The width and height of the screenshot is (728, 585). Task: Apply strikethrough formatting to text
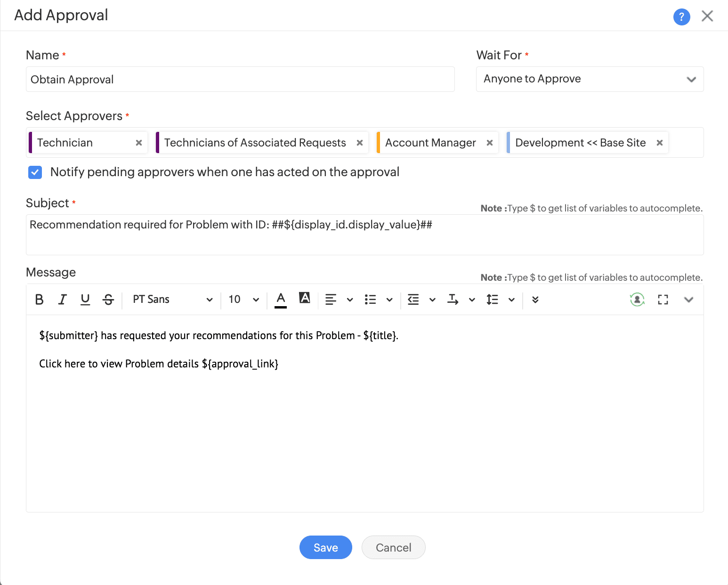click(108, 300)
